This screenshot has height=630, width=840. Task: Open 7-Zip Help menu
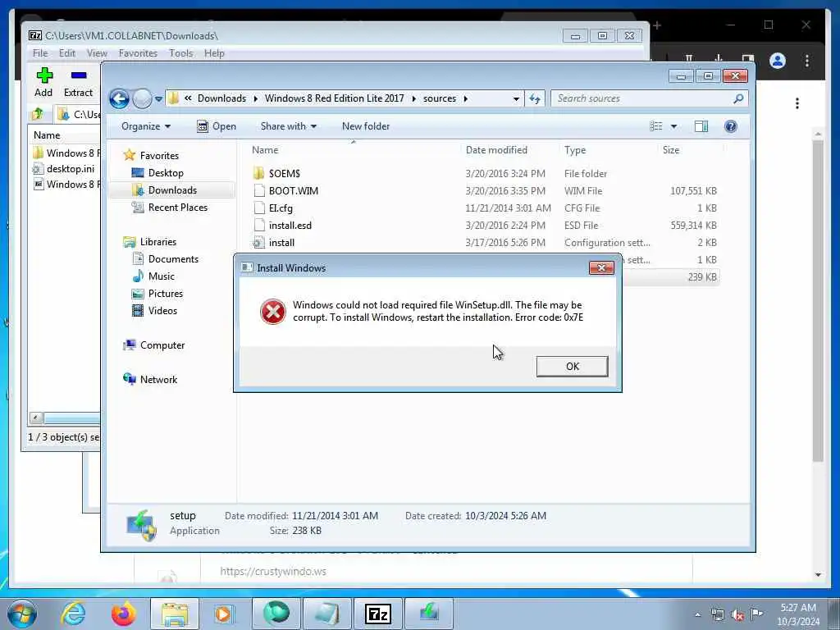(x=214, y=53)
